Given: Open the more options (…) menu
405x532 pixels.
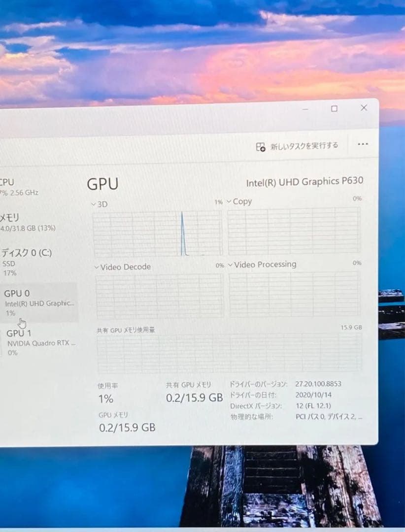Looking at the screenshot, I should (363, 144).
